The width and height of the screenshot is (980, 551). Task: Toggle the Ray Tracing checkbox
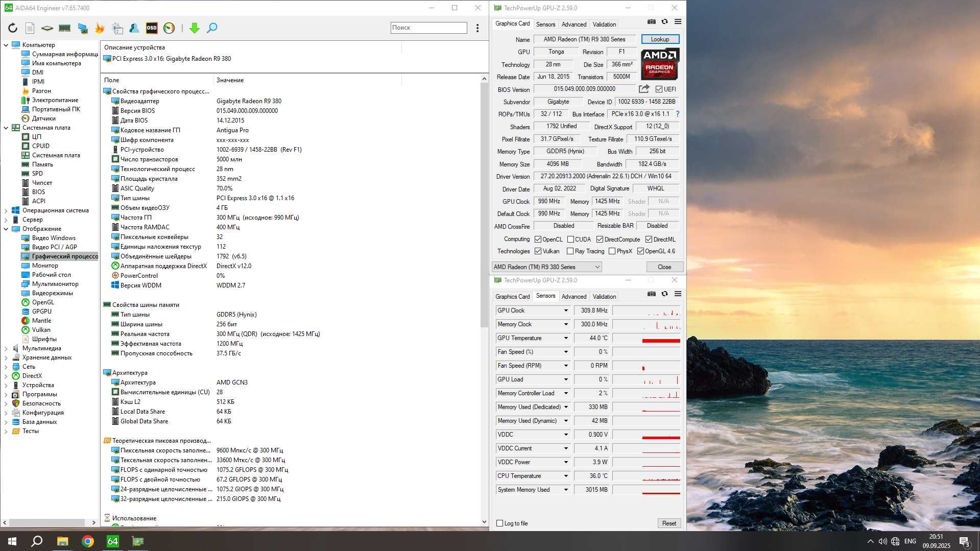click(570, 251)
